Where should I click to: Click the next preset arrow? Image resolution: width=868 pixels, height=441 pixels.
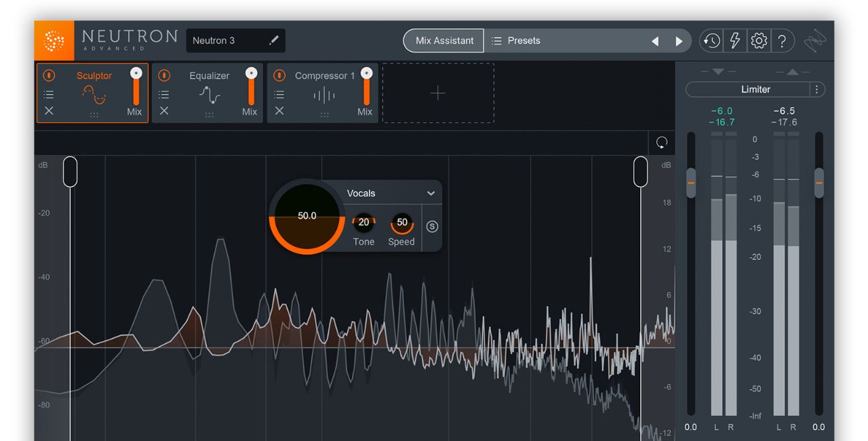pyautogui.click(x=679, y=41)
